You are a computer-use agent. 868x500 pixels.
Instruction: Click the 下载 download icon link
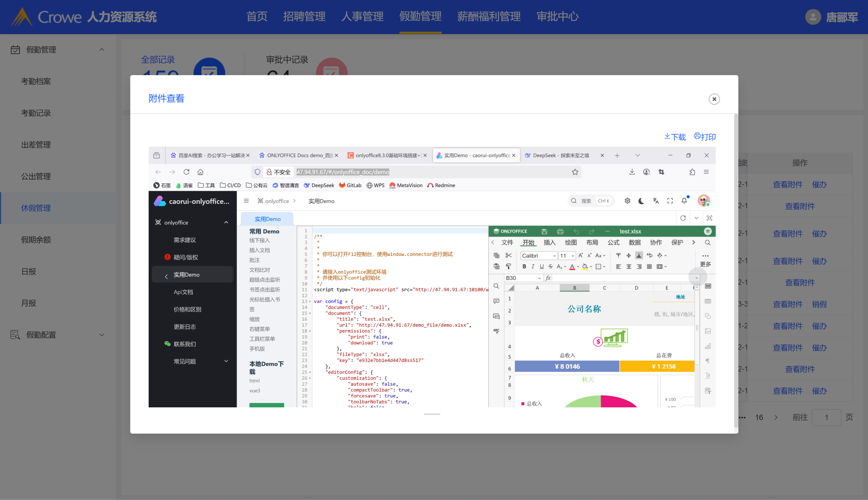tap(674, 137)
